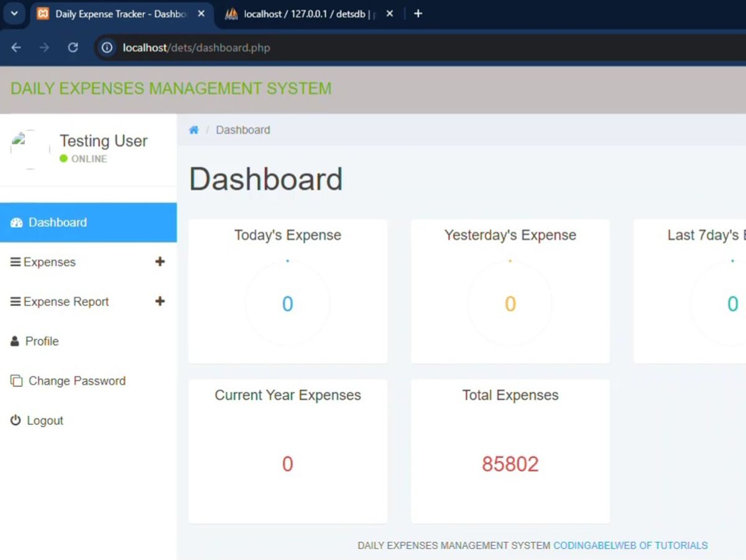
Task: Click the home icon in breadcrumb
Action: coord(194,130)
